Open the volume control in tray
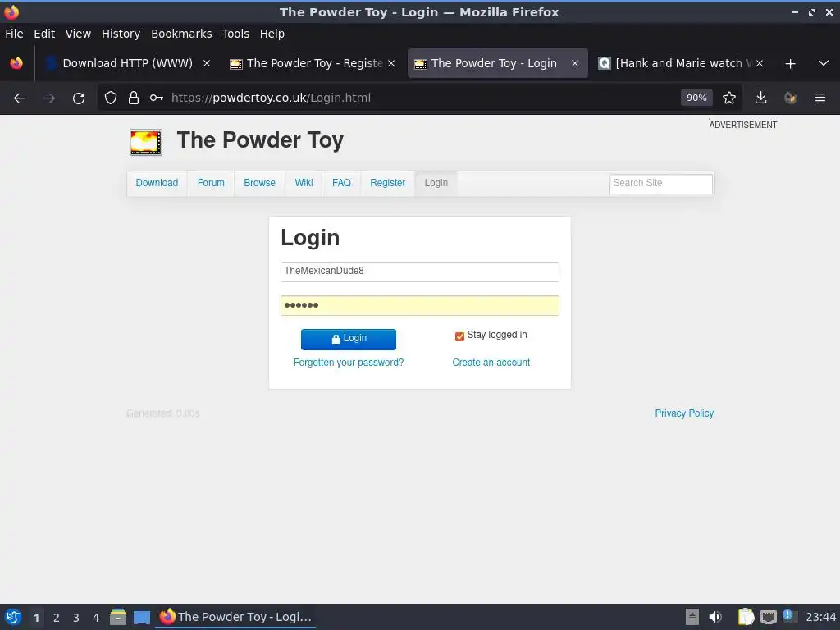The image size is (840, 630). click(x=715, y=617)
